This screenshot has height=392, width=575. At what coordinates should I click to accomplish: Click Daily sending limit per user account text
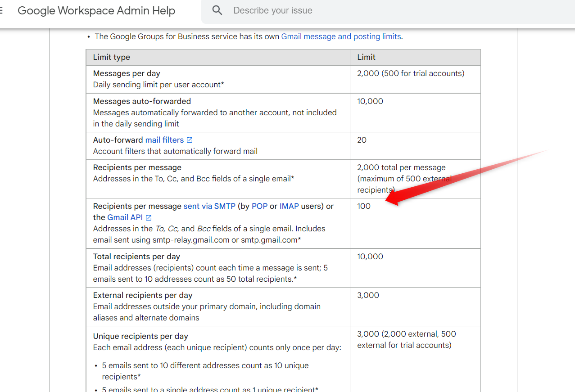coord(158,85)
